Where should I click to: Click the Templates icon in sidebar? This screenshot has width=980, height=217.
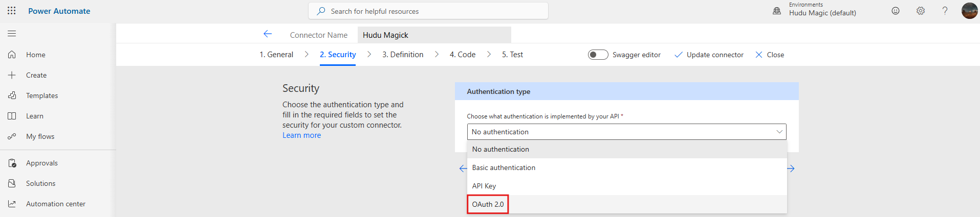(12, 95)
